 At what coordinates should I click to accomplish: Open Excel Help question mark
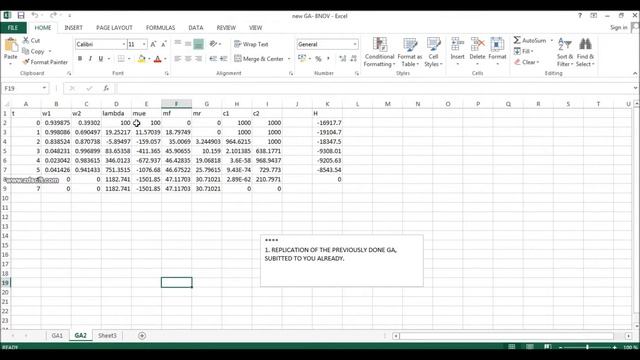(580, 16)
